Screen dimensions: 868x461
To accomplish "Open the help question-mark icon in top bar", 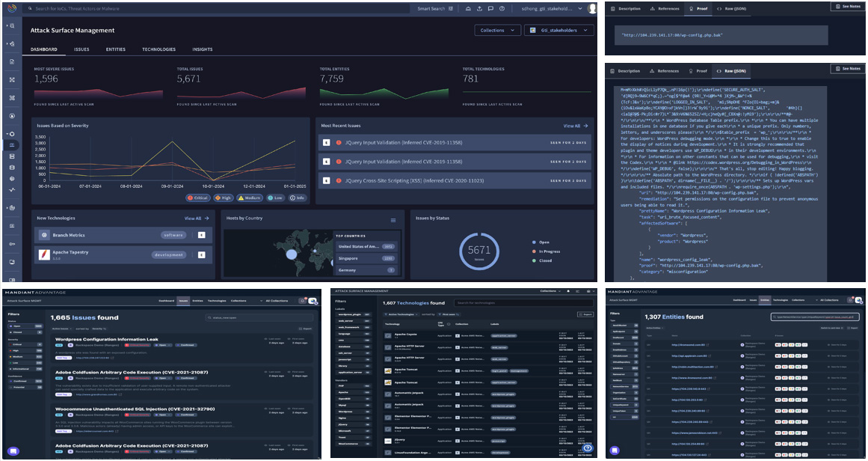I will (502, 9).
